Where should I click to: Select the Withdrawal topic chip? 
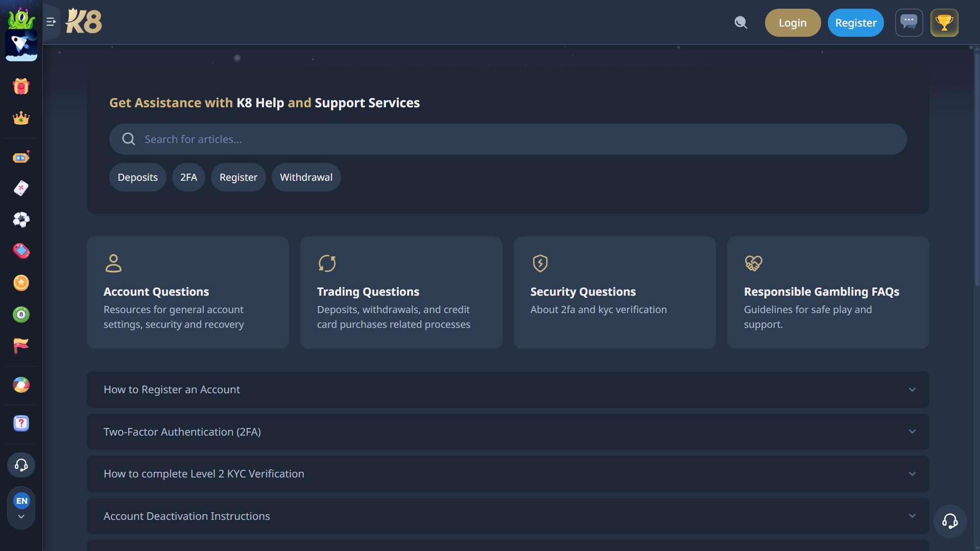click(306, 177)
